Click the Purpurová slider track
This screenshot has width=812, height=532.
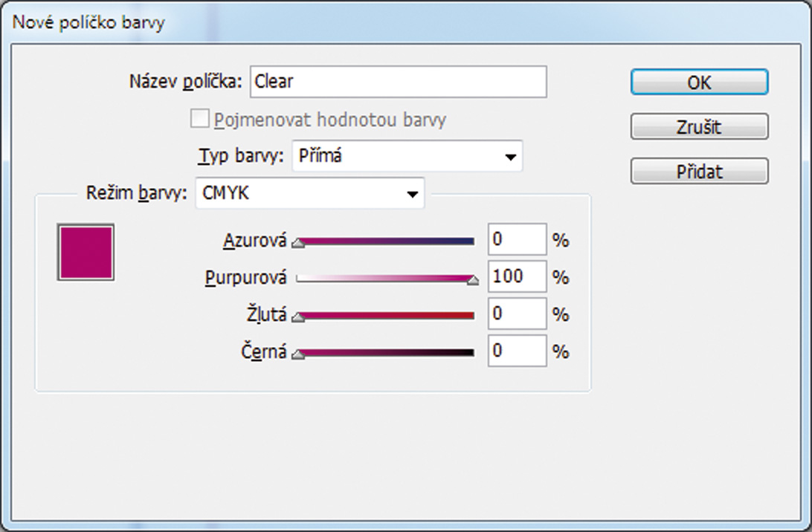[x=385, y=279]
